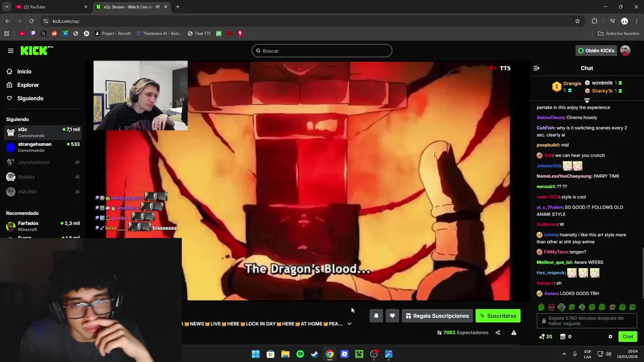Open Robleis offline channel
Screen dimensions: 644x362
(x=43, y=177)
